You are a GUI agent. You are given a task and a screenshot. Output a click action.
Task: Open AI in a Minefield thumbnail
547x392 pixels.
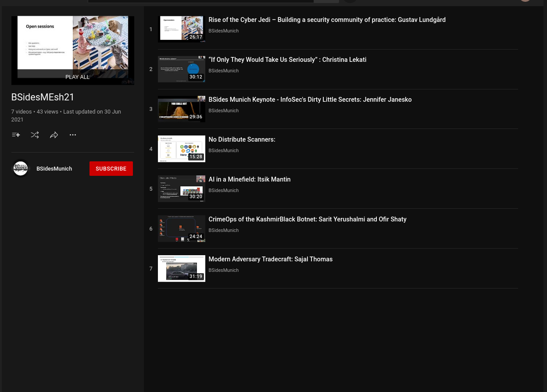pyautogui.click(x=181, y=189)
